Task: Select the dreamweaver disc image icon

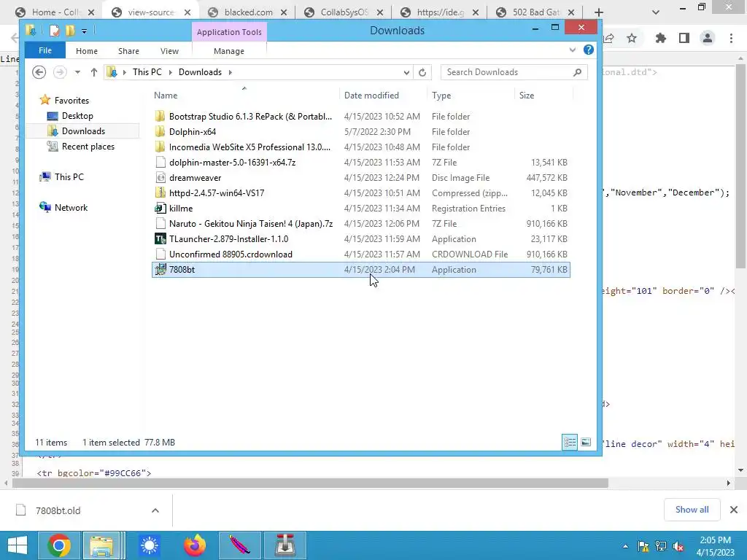Action: point(160,178)
